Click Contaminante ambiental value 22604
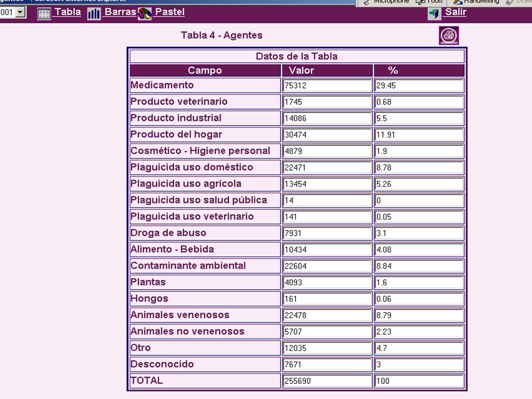The image size is (532, 399). pyautogui.click(x=327, y=266)
